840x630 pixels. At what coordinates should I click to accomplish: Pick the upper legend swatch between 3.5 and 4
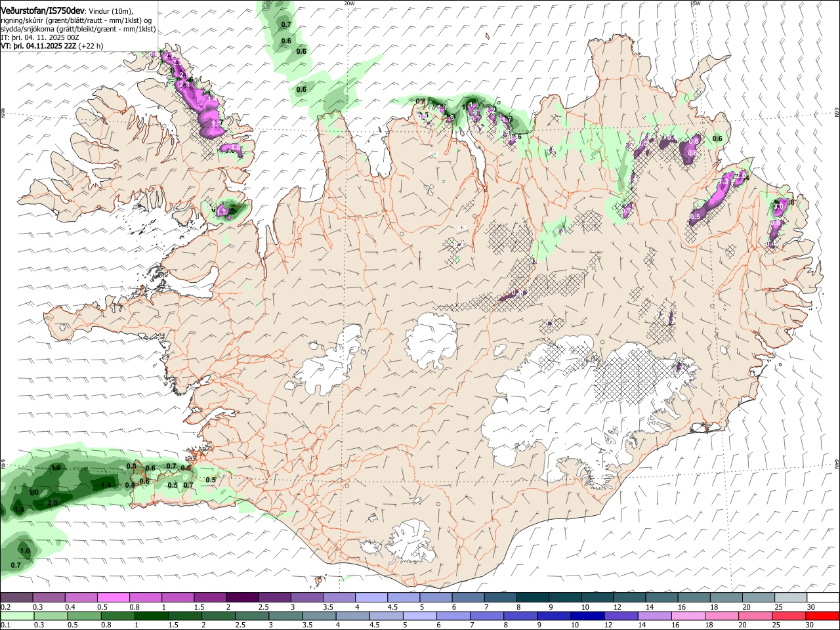pos(339,597)
